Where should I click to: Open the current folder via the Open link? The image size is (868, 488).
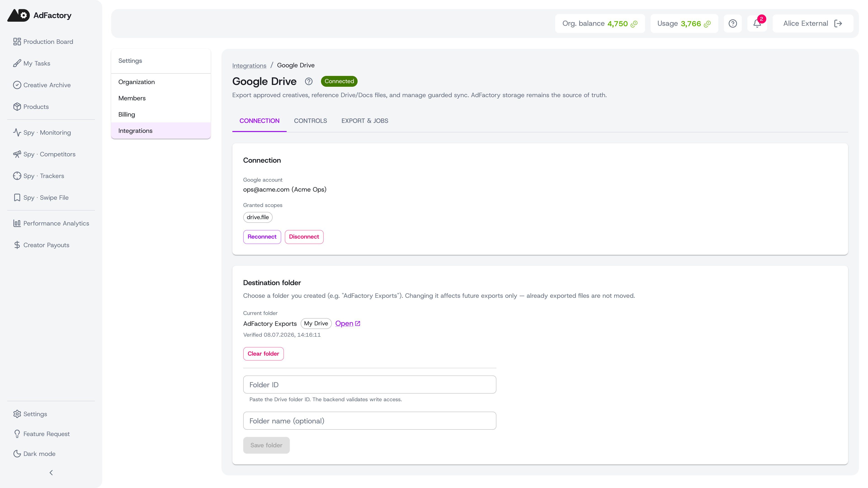pyautogui.click(x=348, y=323)
